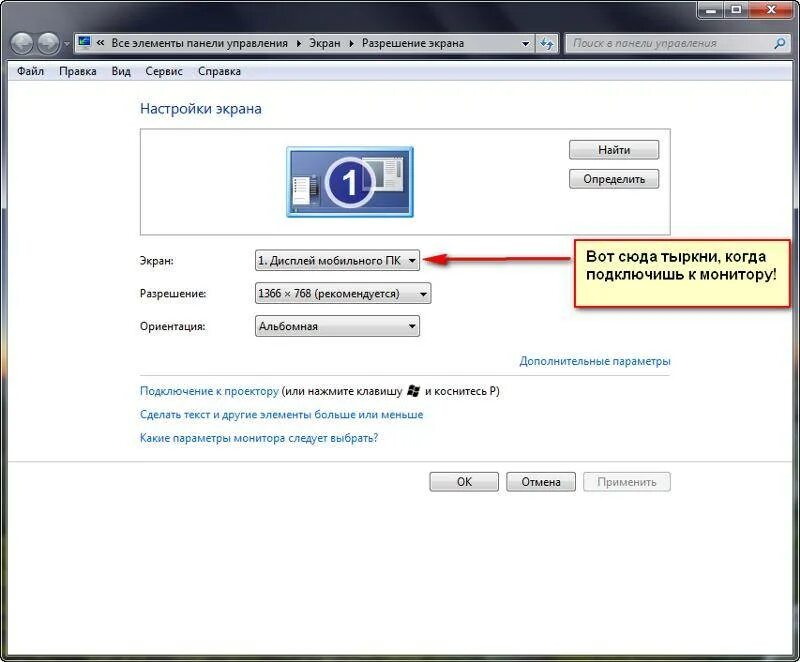
Task: Refresh the page with the refresh icon
Action: (547, 44)
